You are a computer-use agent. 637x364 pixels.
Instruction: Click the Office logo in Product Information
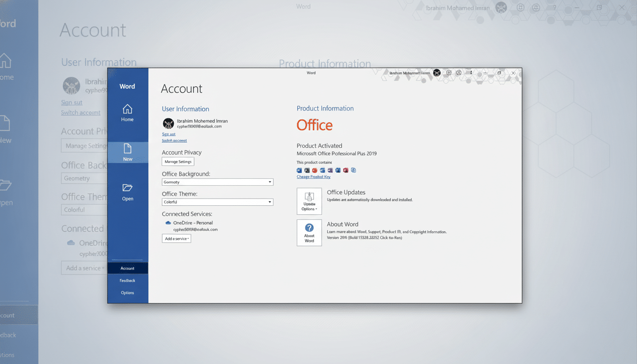point(314,125)
